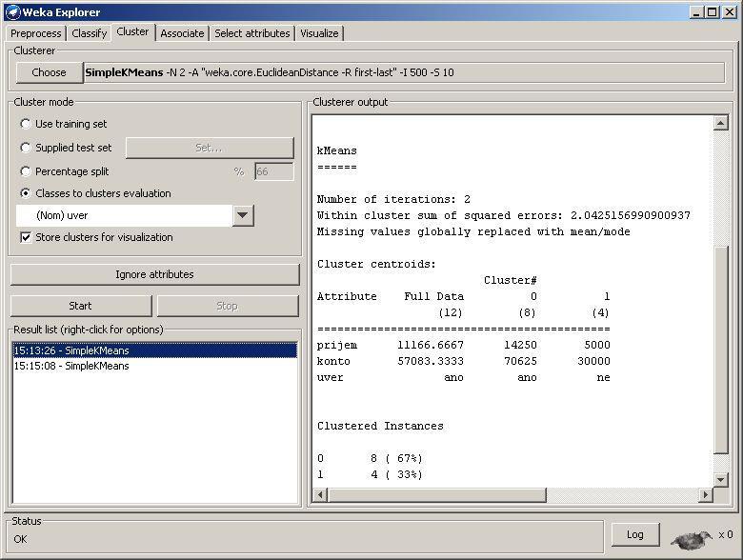Click the output scroll down arrow
Screen dimensions: 743x560
720,479
